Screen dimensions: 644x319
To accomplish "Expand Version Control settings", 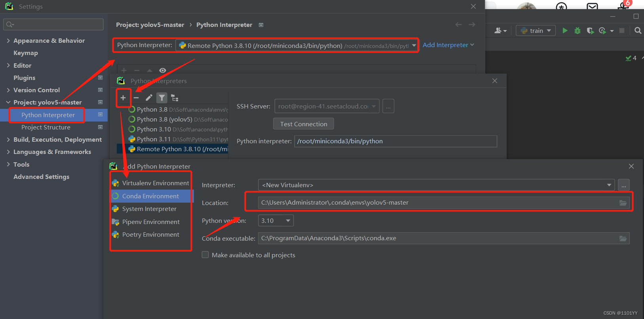I will [x=8, y=90].
